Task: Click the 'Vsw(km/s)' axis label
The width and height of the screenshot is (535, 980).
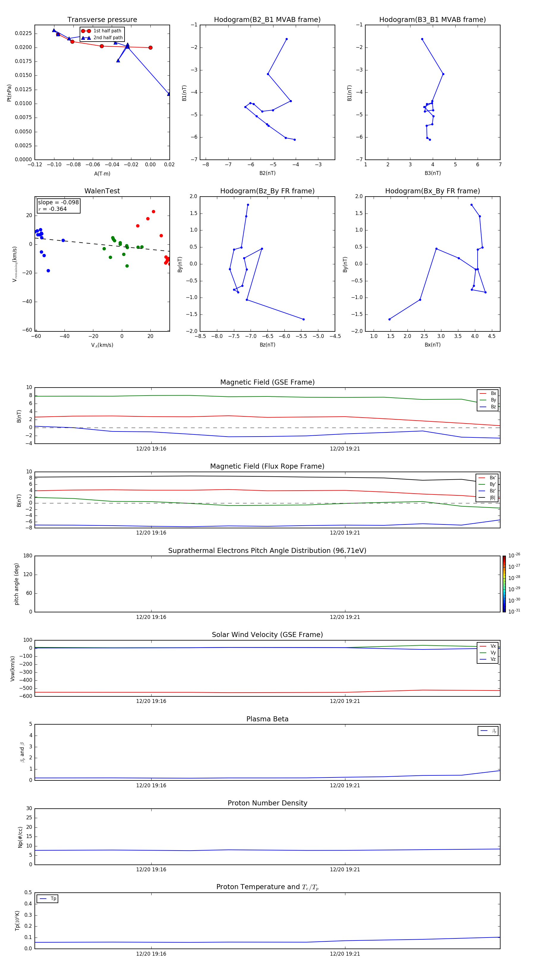Action: click(x=12, y=668)
